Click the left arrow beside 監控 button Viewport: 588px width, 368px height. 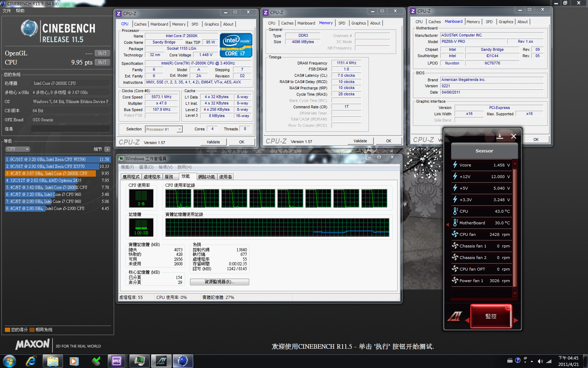pyautogui.click(x=467, y=320)
